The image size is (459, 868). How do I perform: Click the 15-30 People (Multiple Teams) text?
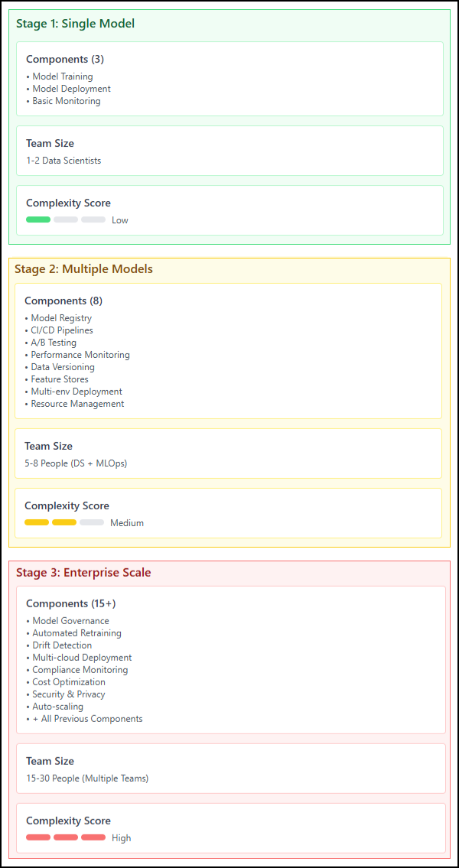coord(87,779)
